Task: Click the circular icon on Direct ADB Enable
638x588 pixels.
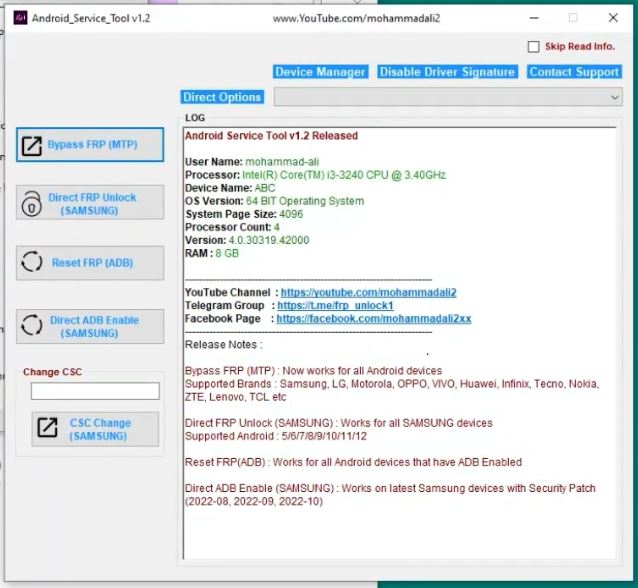Action: pyautogui.click(x=31, y=326)
